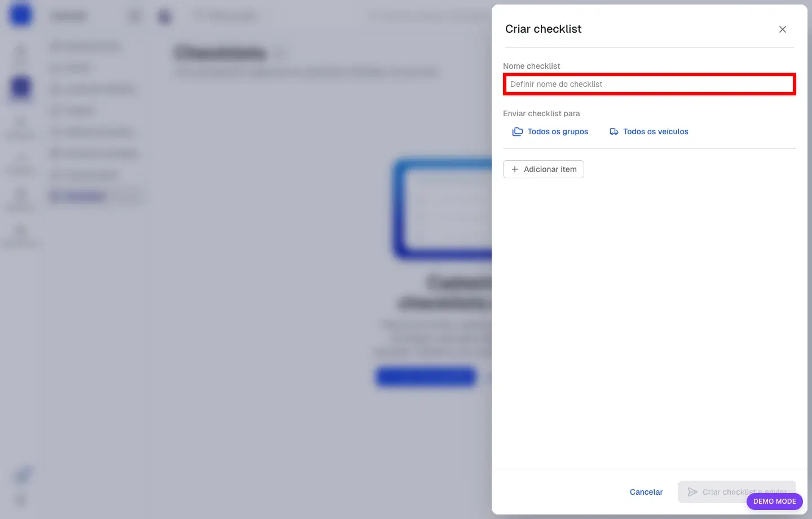Open the Todos os veículos selector

(x=649, y=131)
